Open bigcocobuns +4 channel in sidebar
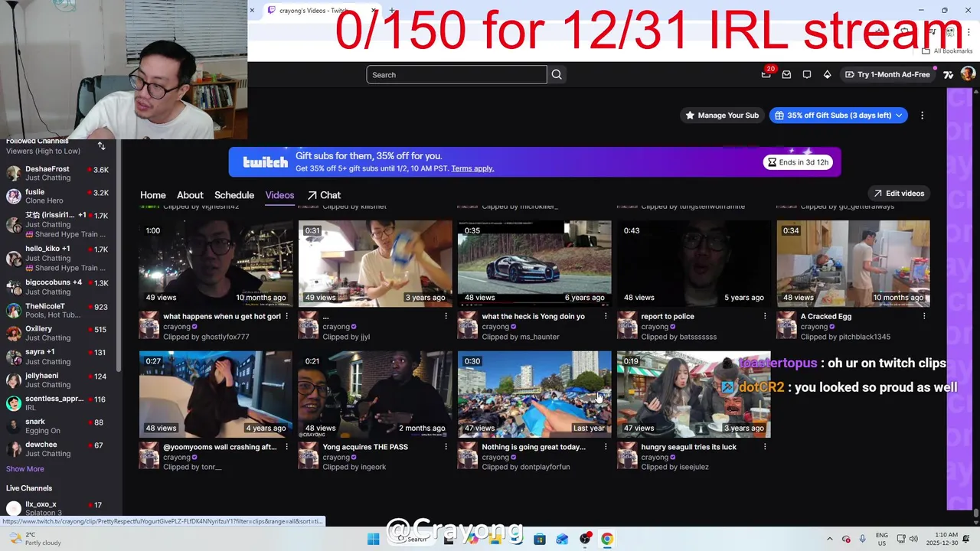The height and width of the screenshot is (551, 980). click(x=61, y=286)
